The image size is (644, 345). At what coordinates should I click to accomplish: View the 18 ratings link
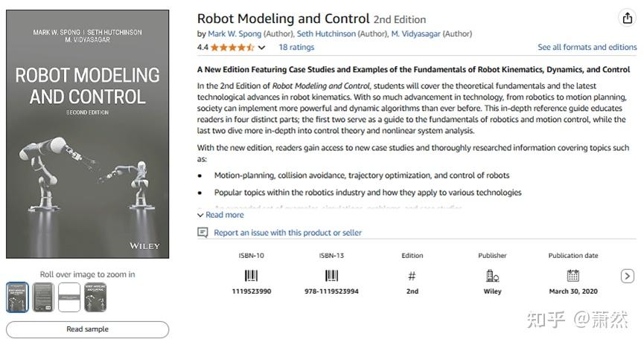[296, 48]
